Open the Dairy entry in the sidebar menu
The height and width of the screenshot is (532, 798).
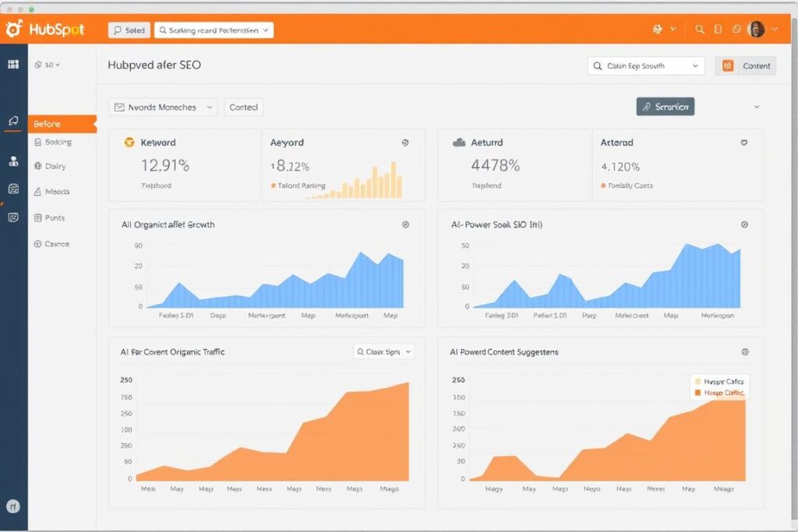click(x=54, y=166)
